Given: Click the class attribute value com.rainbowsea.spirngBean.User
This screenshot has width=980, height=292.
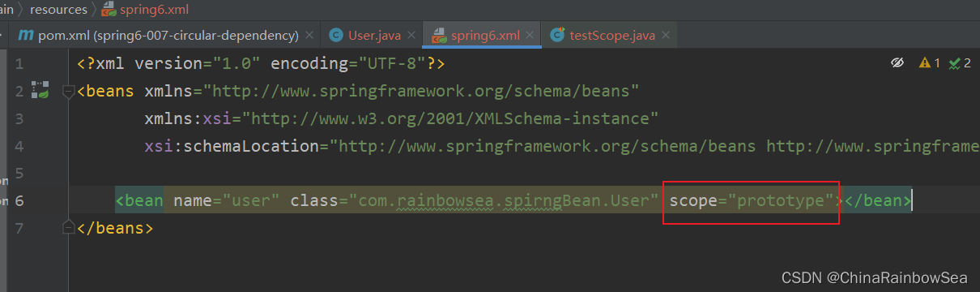Looking at the screenshot, I should click(x=505, y=200).
